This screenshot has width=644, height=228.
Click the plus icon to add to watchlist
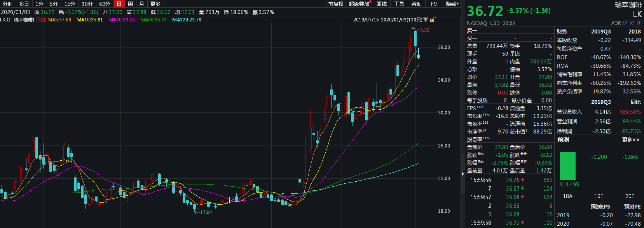640,23
